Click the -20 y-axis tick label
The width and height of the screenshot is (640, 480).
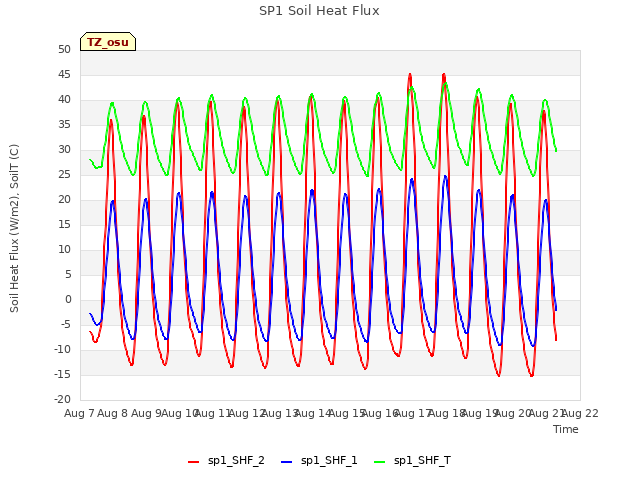point(62,400)
